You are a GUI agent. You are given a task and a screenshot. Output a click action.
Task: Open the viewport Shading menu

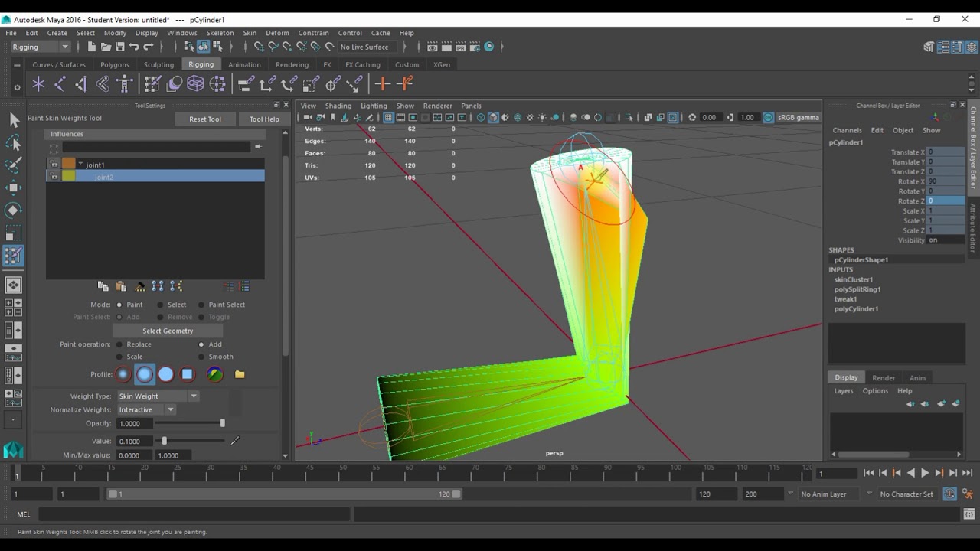pos(338,106)
